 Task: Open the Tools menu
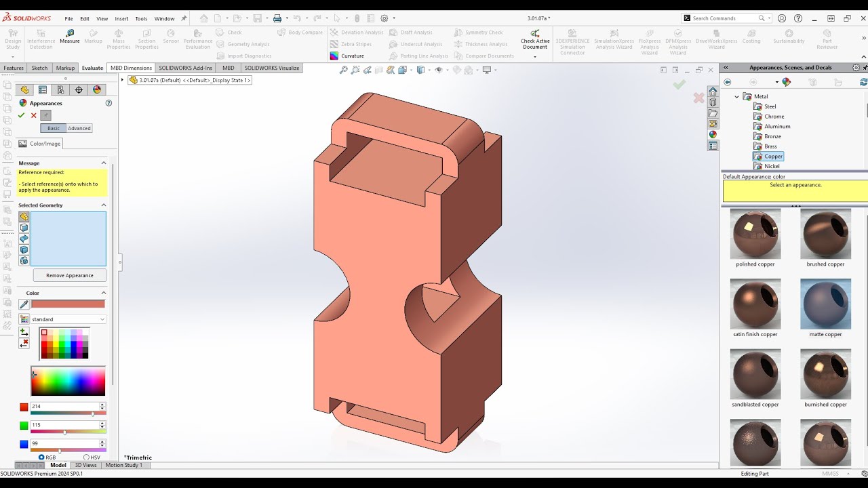(141, 19)
